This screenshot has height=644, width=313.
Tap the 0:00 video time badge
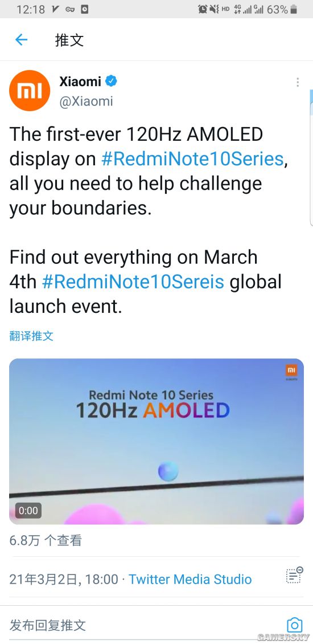click(x=28, y=511)
